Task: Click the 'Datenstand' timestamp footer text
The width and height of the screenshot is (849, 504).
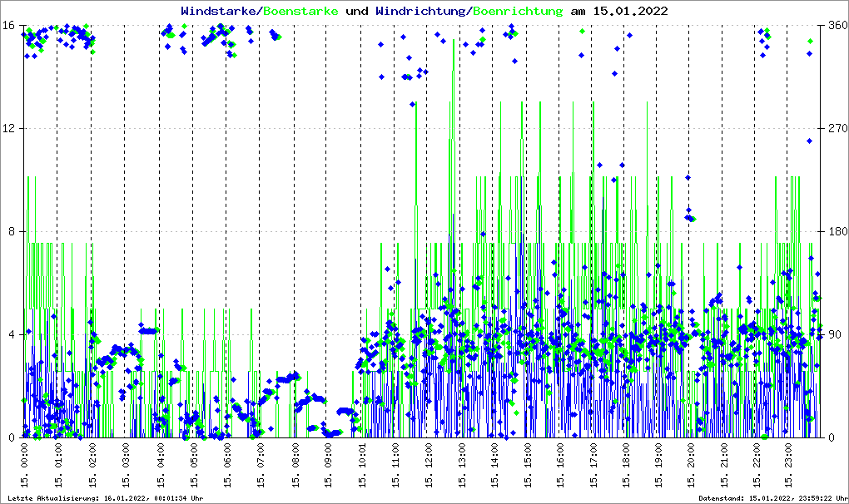Action: click(772, 498)
